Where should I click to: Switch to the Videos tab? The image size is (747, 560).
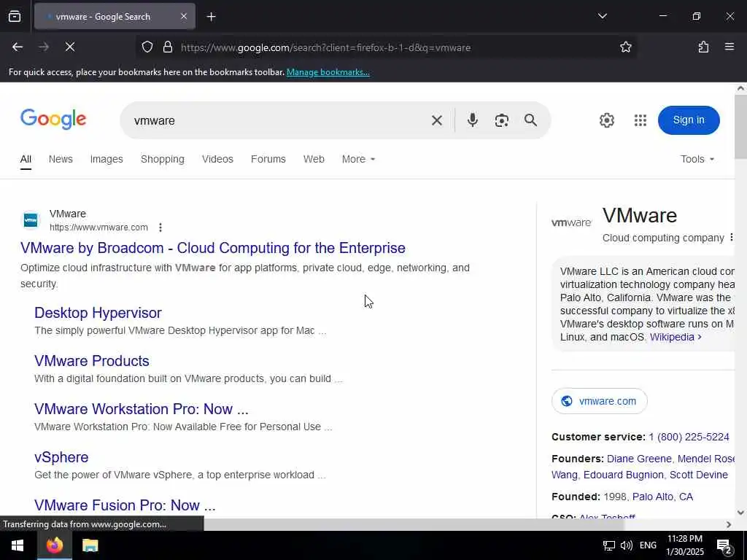point(217,159)
